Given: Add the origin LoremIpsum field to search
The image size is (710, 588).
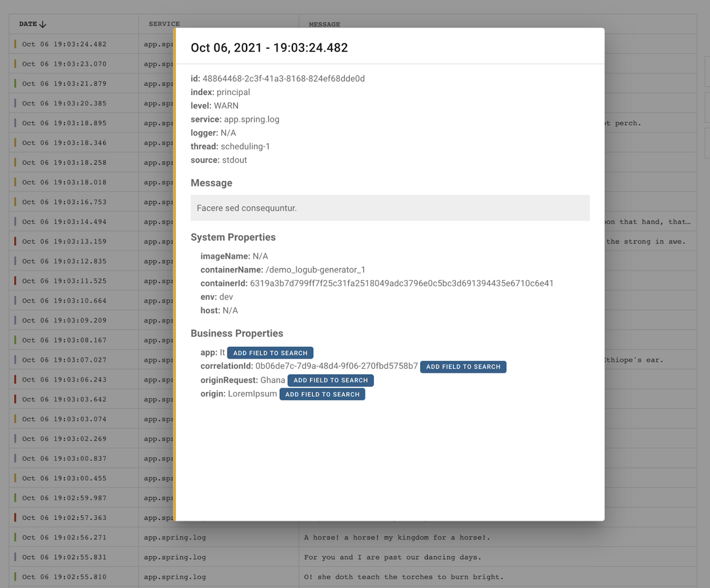Looking at the screenshot, I should (x=322, y=394).
